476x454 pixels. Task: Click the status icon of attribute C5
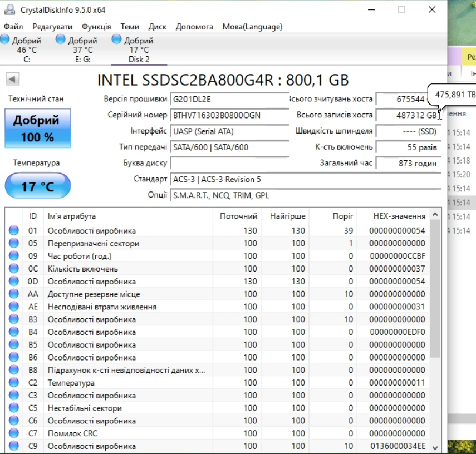pyautogui.click(x=14, y=408)
